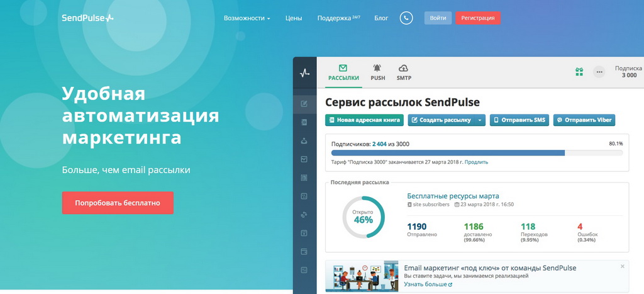644x294 pixels.
Task: Click Новая адресная книга button
Action: pos(365,120)
